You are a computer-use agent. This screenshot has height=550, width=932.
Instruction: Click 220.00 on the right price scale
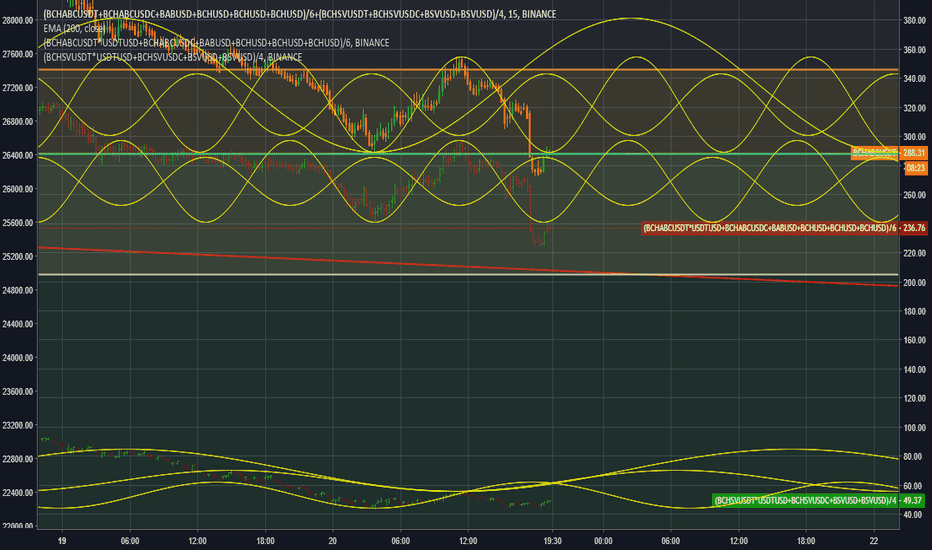914,253
